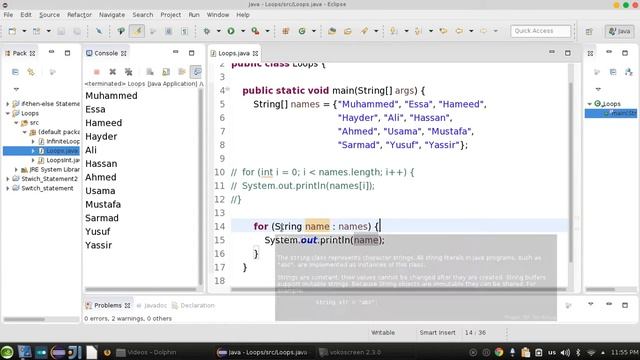Click the Run green play button
This screenshot has width=640, height=360.
click(231, 31)
